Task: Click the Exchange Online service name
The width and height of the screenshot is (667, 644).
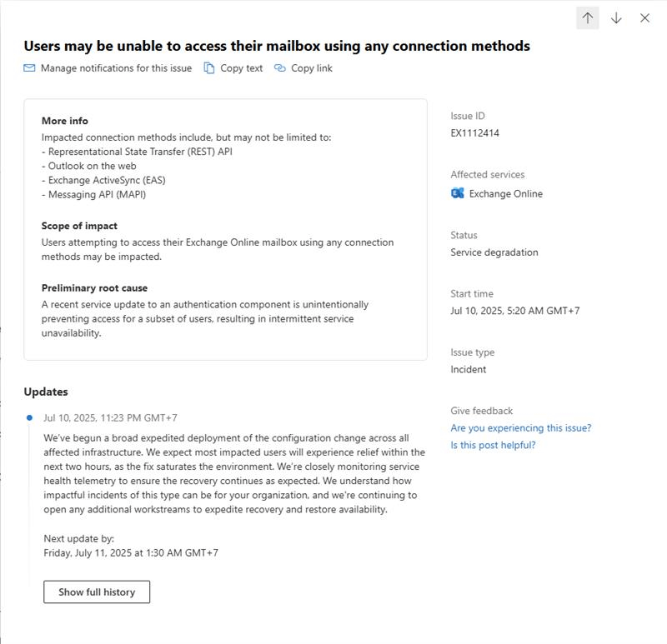Action: tap(505, 193)
